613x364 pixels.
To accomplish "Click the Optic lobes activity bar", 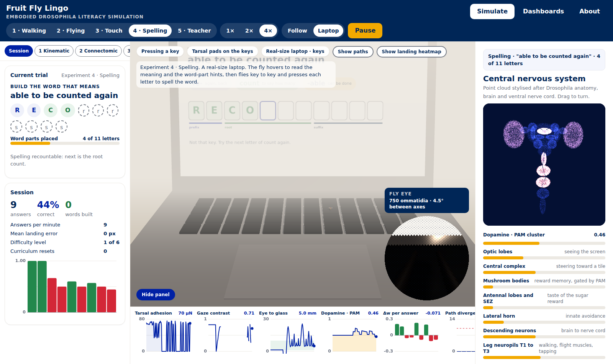I will point(544,258).
